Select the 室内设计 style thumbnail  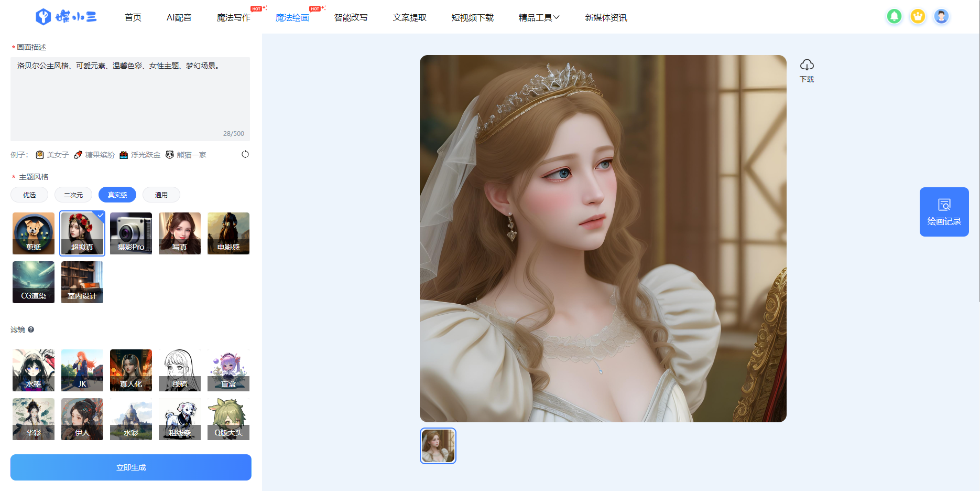tap(82, 282)
